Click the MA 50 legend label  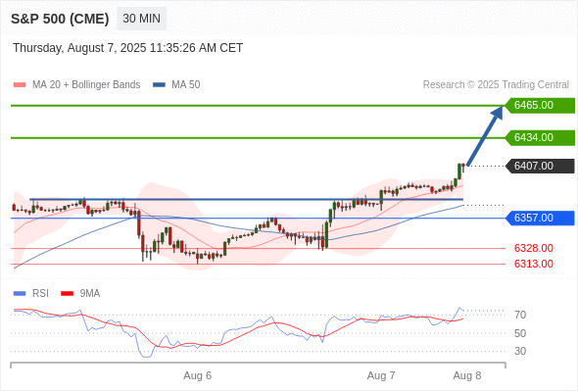click(x=186, y=85)
